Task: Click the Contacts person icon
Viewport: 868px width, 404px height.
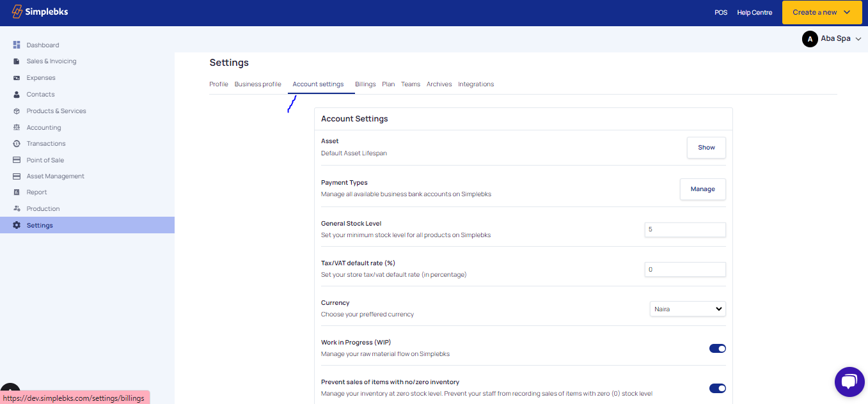Action: coord(17,95)
